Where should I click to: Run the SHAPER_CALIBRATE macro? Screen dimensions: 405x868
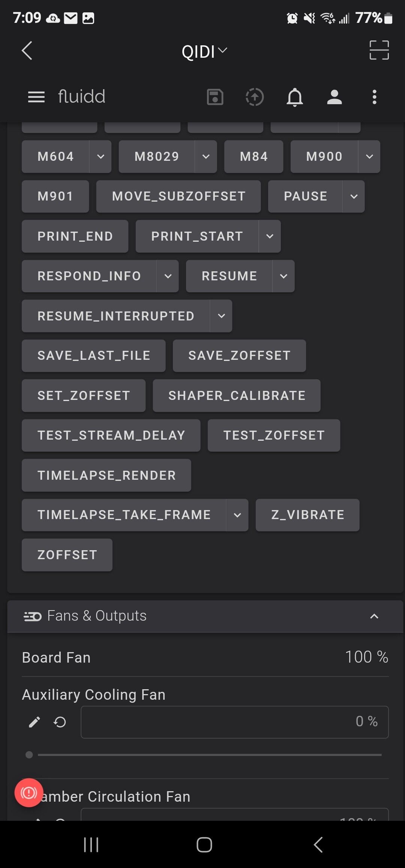tap(237, 396)
